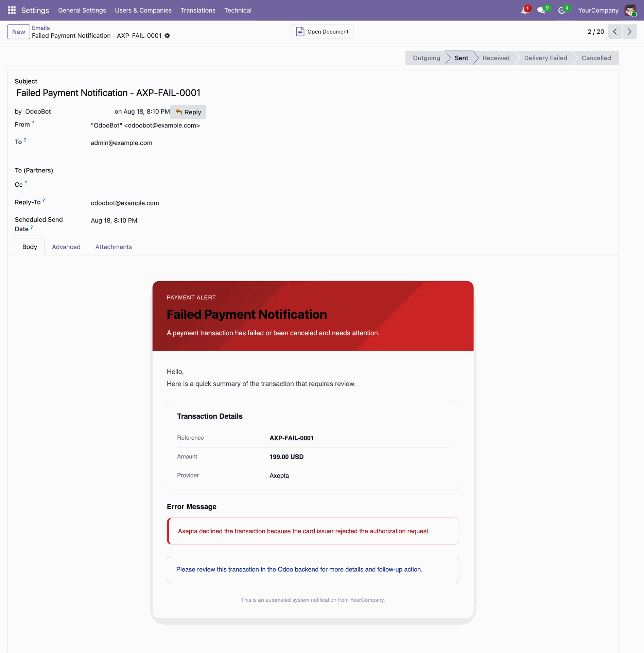Click the Reply button
This screenshot has height=653, width=644.
188,112
